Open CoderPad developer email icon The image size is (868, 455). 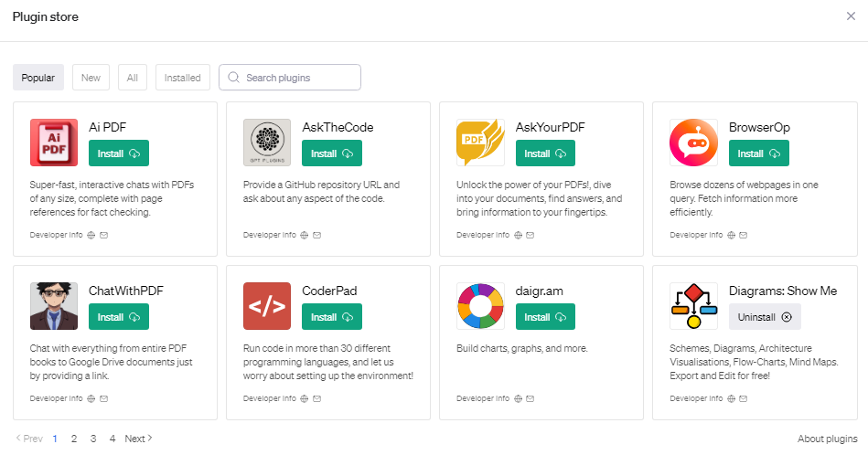[x=316, y=398]
